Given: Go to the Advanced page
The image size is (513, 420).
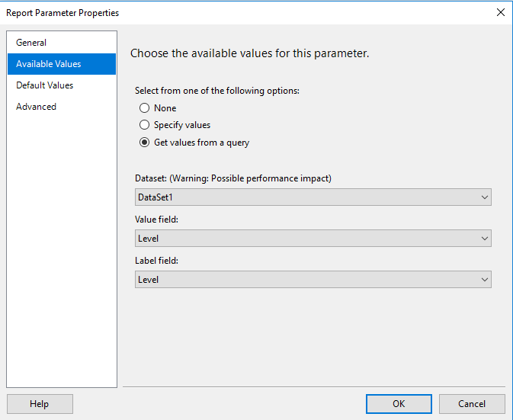Looking at the screenshot, I should coord(37,107).
